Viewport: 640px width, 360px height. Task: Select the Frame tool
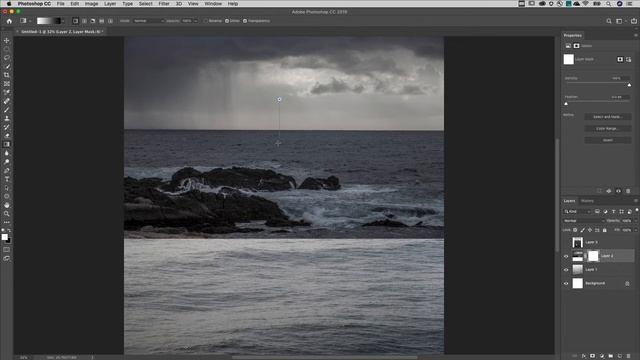click(x=7, y=84)
